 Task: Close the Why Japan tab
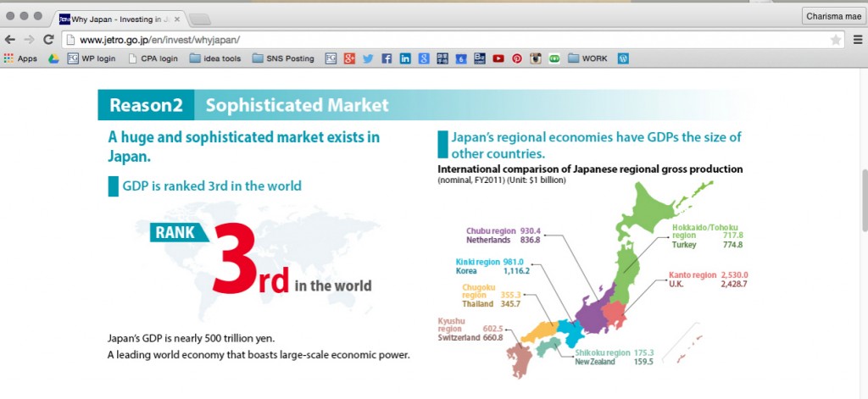coord(177,19)
